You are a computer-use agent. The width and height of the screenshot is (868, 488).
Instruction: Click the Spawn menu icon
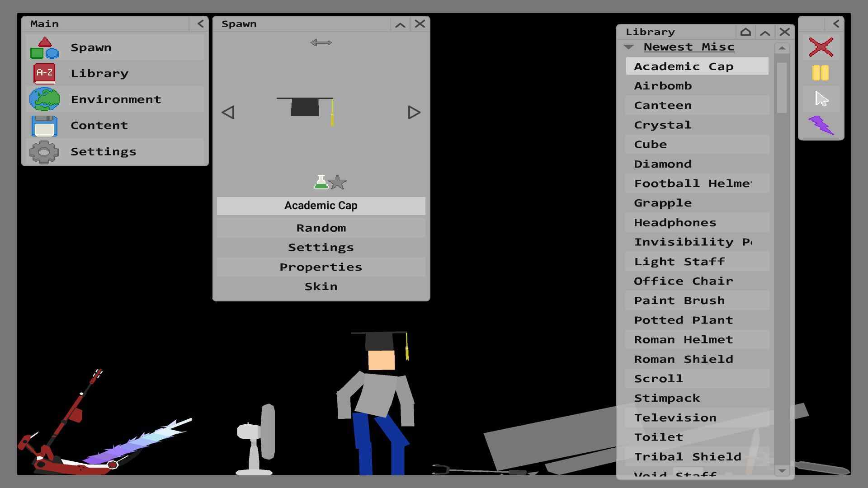coord(45,47)
